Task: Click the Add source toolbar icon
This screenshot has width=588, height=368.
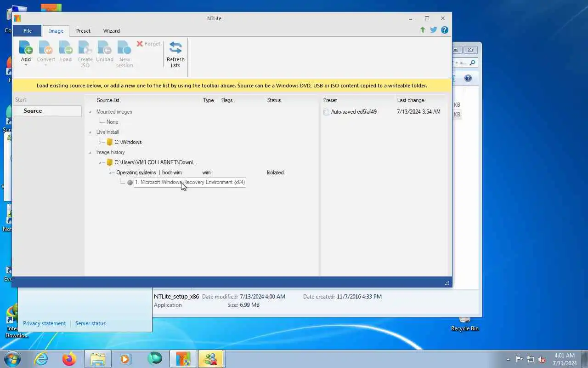Action: 26,48
